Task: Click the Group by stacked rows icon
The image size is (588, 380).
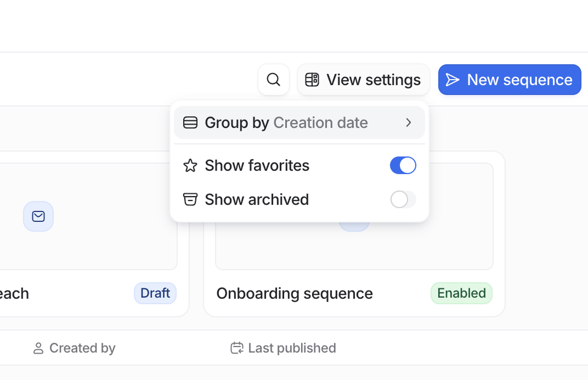Action: (190, 123)
